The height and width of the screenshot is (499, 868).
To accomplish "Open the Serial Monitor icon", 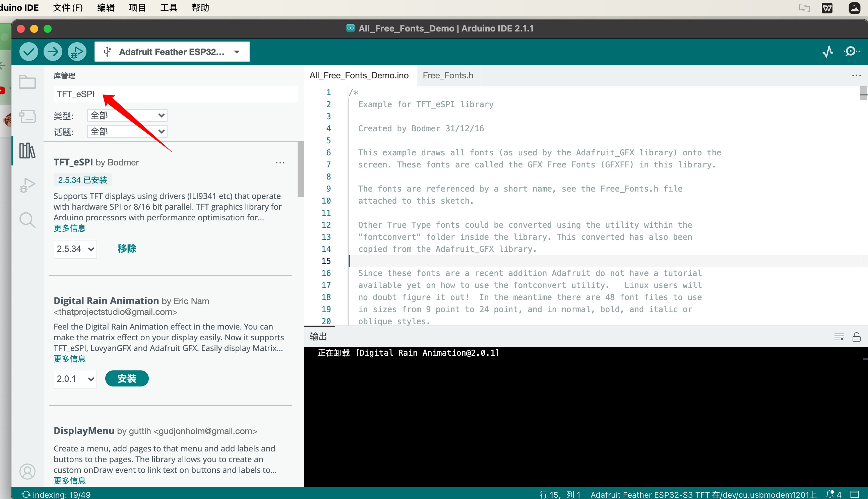I will pos(852,52).
